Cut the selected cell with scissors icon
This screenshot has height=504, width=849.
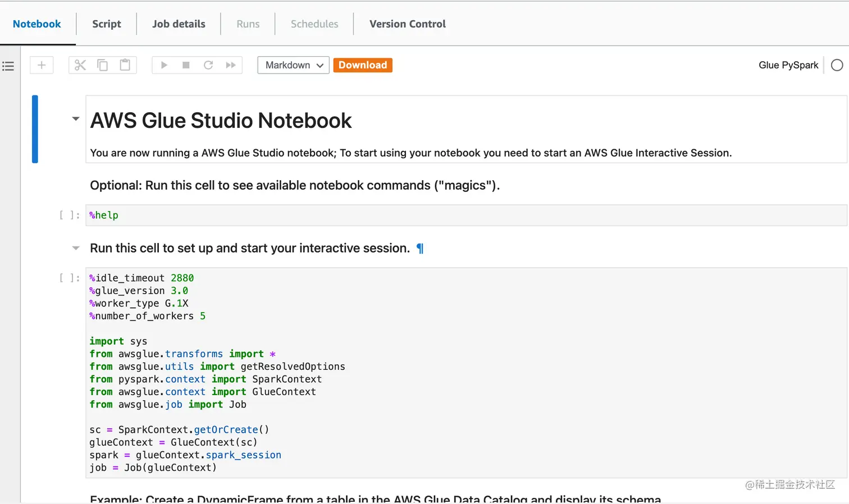coord(80,65)
